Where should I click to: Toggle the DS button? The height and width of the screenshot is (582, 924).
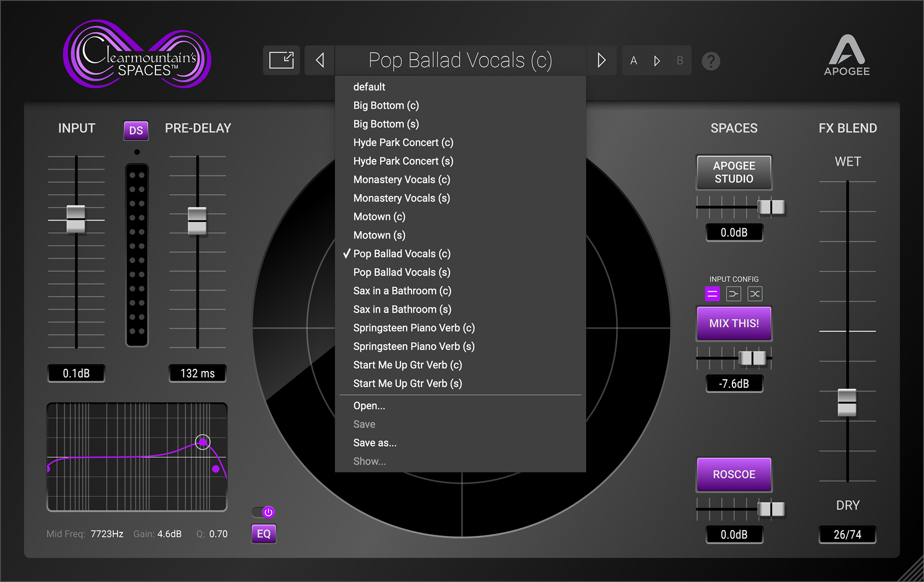tap(136, 130)
